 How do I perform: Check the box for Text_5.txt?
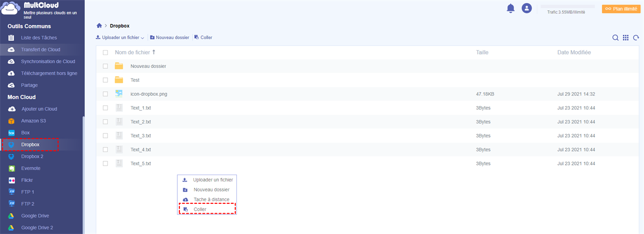coord(105,163)
